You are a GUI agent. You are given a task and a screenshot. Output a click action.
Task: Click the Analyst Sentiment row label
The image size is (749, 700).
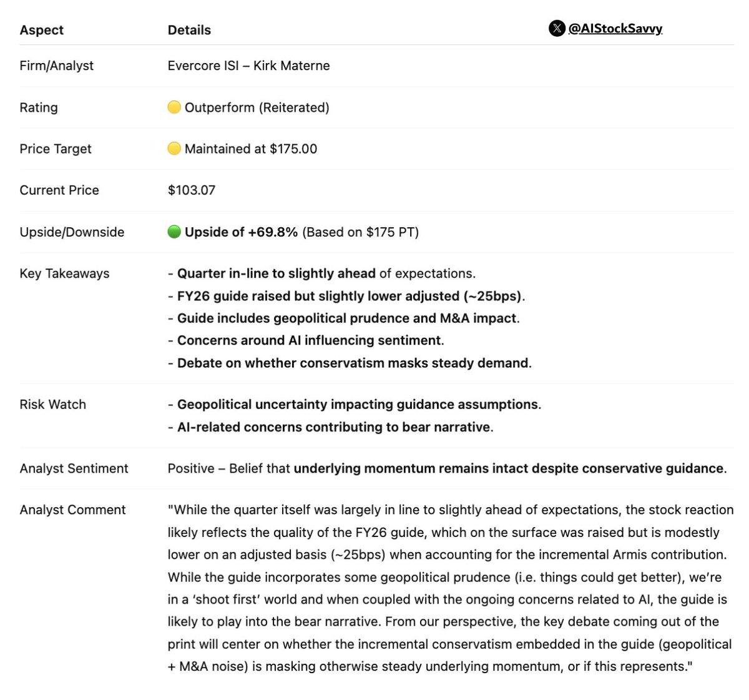tap(74, 468)
